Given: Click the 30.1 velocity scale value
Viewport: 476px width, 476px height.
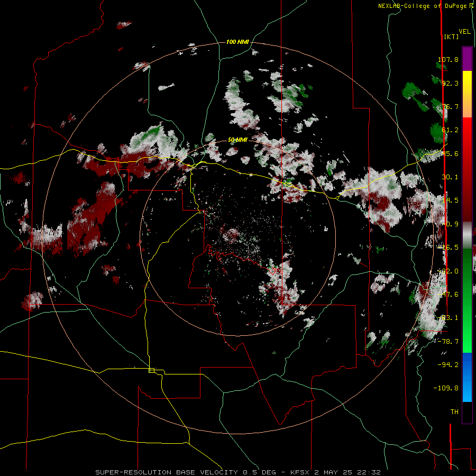Looking at the screenshot, I should coord(450,177).
